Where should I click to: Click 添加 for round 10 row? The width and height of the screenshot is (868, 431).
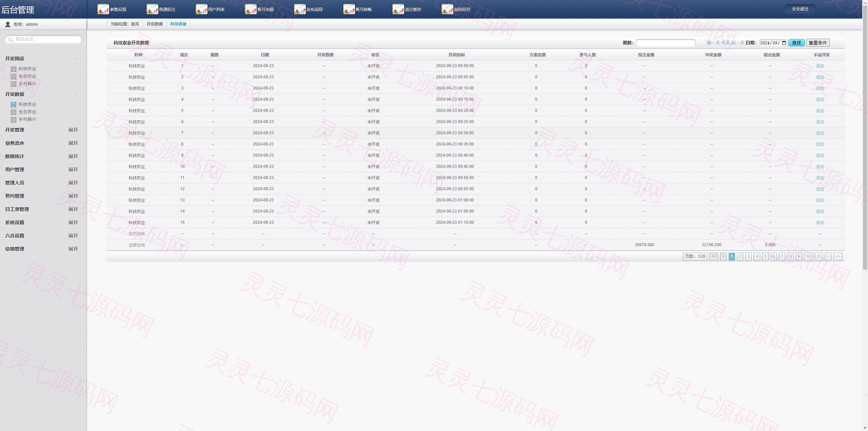(x=820, y=167)
